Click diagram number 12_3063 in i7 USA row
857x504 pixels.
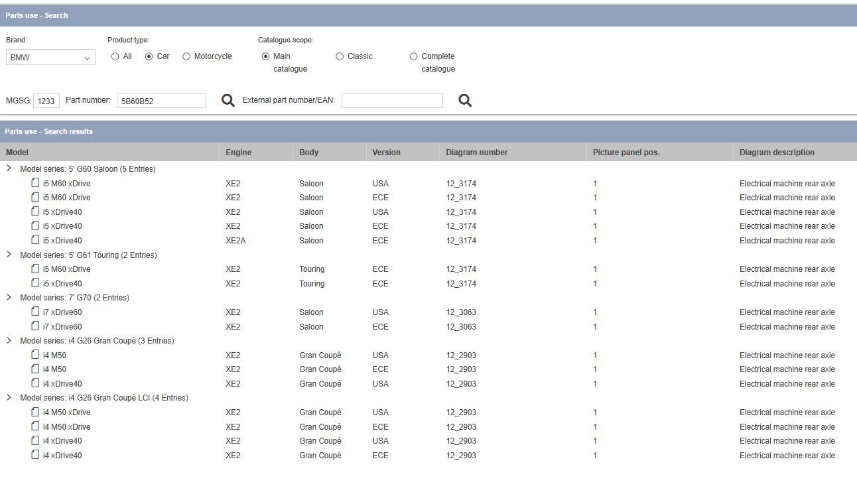(461, 312)
